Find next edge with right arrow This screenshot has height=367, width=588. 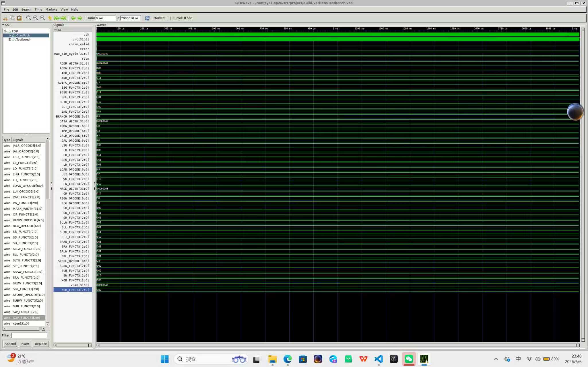80,18
